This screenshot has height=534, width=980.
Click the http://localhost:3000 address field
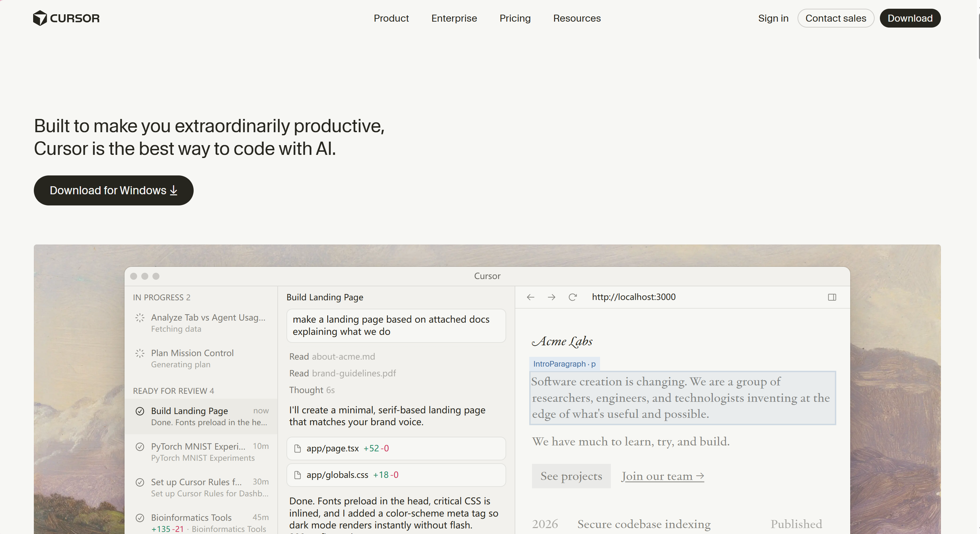click(x=634, y=297)
